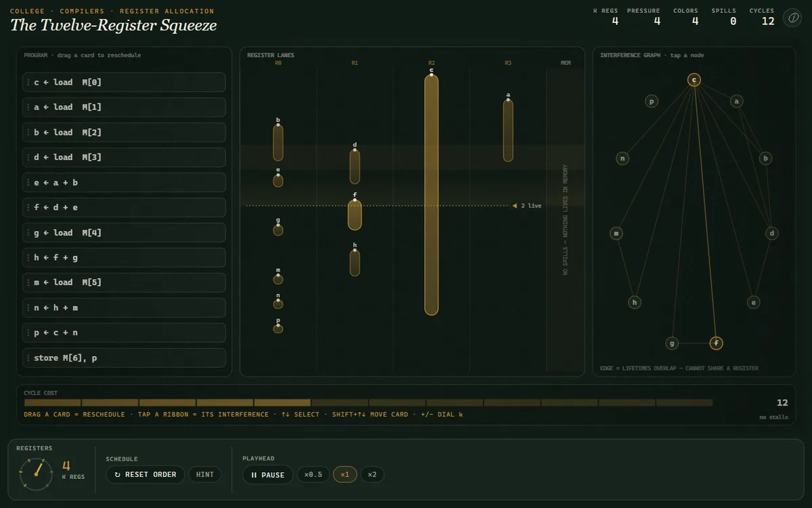Click the R3 lane header
The width and height of the screenshot is (812, 508).
[508, 63]
